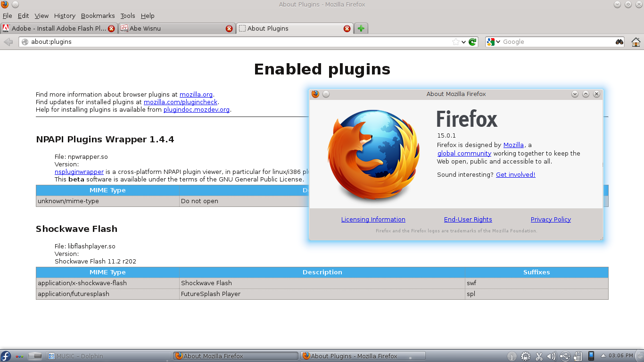Close the Abe Wisnu tab
Screen dimensions: 644x362
click(229, 28)
